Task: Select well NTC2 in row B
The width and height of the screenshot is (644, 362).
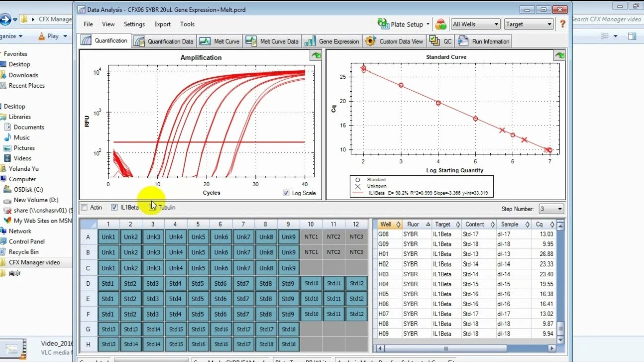Action: 334,252
